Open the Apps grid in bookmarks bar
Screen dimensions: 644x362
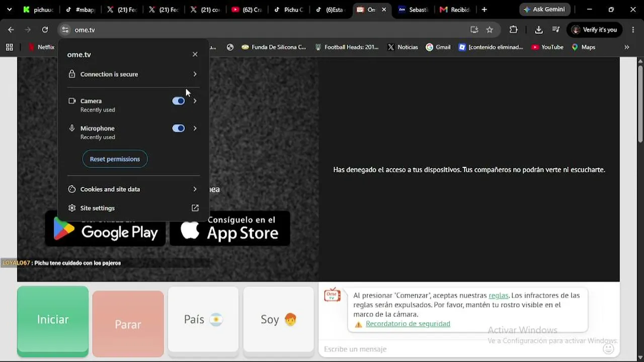tap(9, 47)
